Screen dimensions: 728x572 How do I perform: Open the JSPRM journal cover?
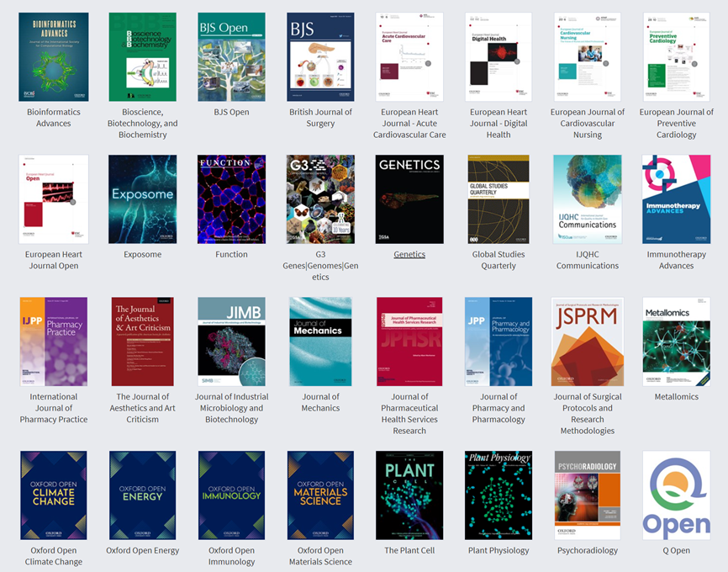pyautogui.click(x=588, y=342)
